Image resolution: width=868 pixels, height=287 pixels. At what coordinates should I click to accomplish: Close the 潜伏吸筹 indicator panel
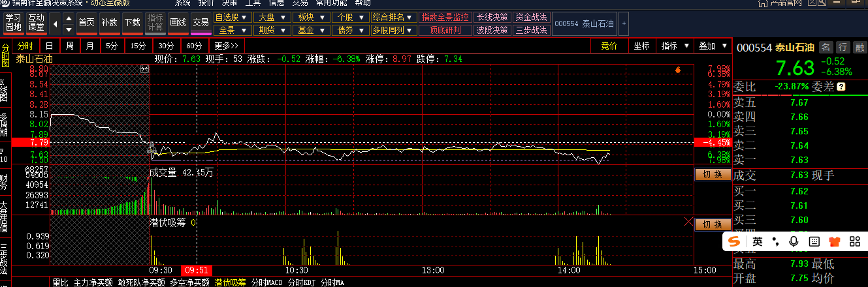[x=688, y=222]
